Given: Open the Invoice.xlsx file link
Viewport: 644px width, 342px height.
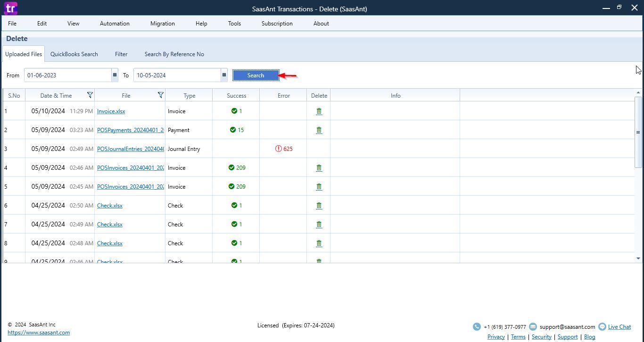Looking at the screenshot, I should point(111,111).
